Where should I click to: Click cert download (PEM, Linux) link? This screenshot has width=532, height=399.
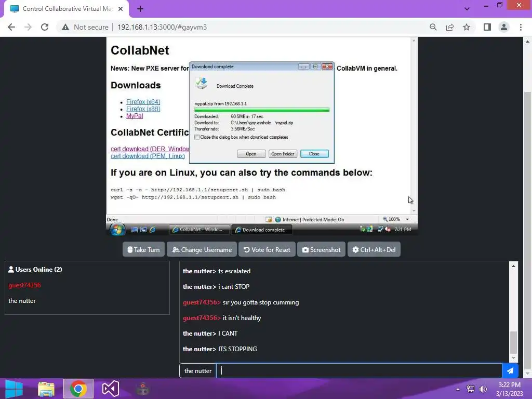pyautogui.click(x=148, y=156)
